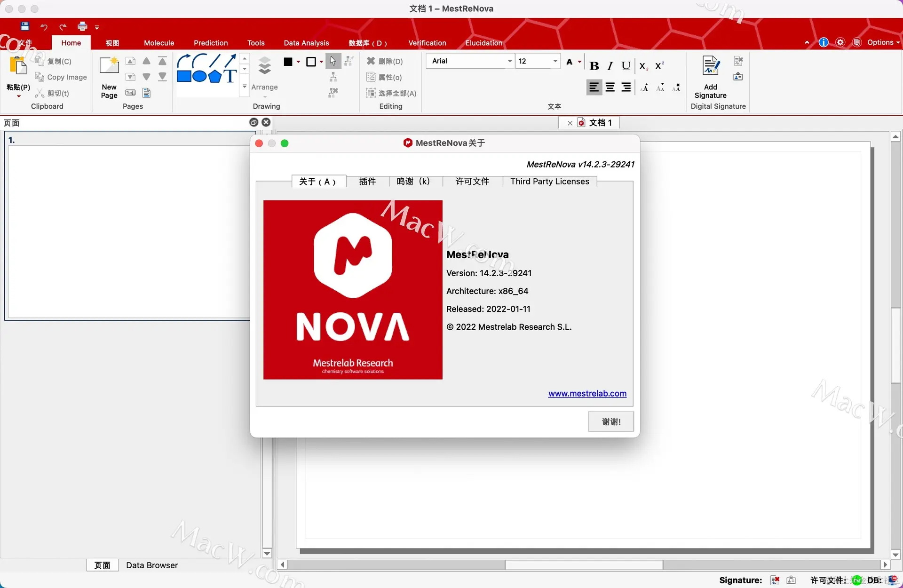The image size is (903, 588).
Task: Click 选择全部(A) select all
Action: point(391,93)
